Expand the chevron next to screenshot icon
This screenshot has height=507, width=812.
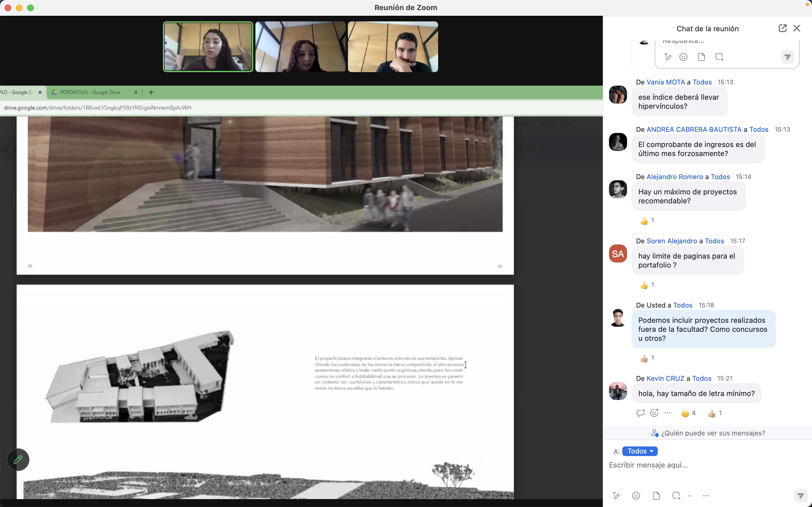pos(690,496)
